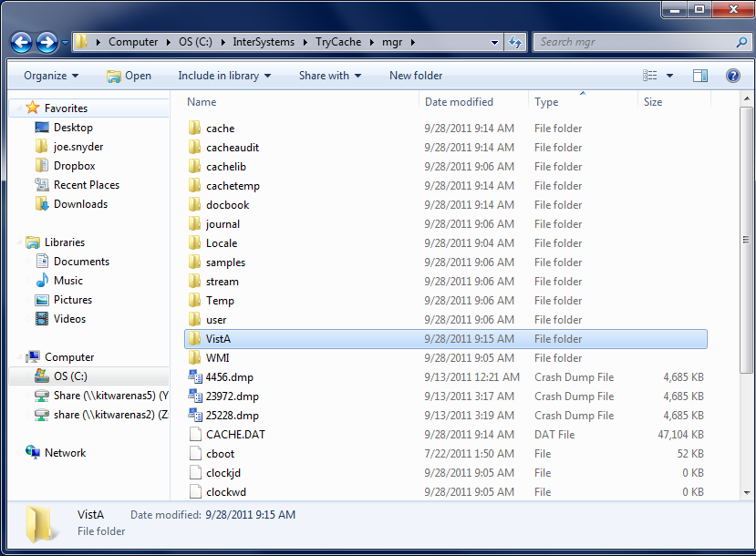
Task: Open the Help question mark icon
Action: click(x=731, y=76)
